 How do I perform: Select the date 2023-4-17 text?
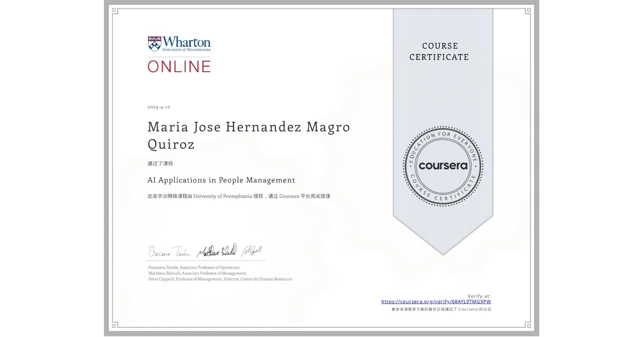(158, 107)
